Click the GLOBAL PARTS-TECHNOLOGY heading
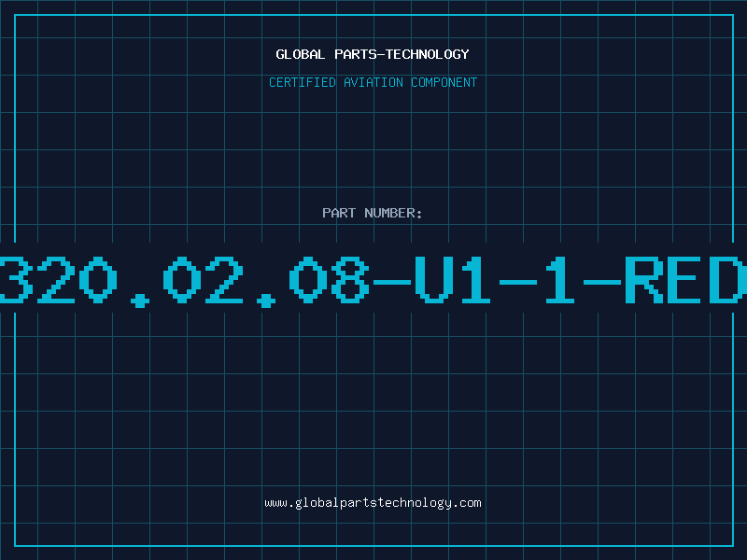Image resolution: width=747 pixels, height=560 pixels. click(373, 54)
